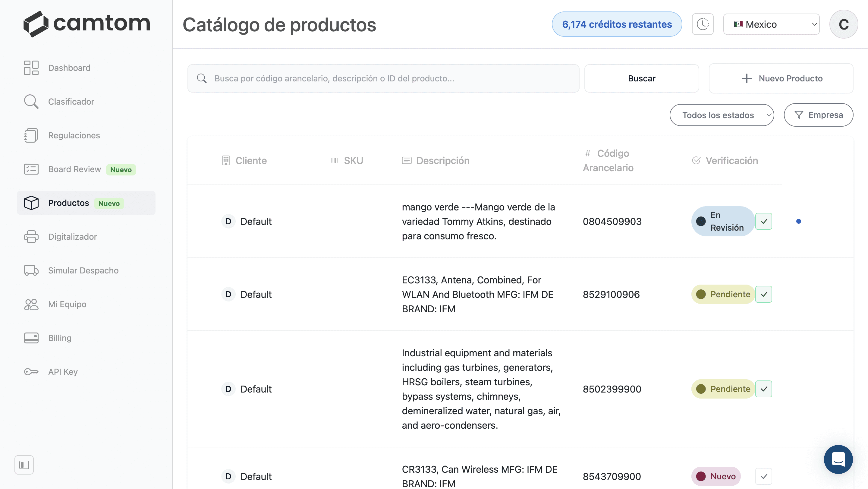Open the user avatar C

[x=843, y=24]
